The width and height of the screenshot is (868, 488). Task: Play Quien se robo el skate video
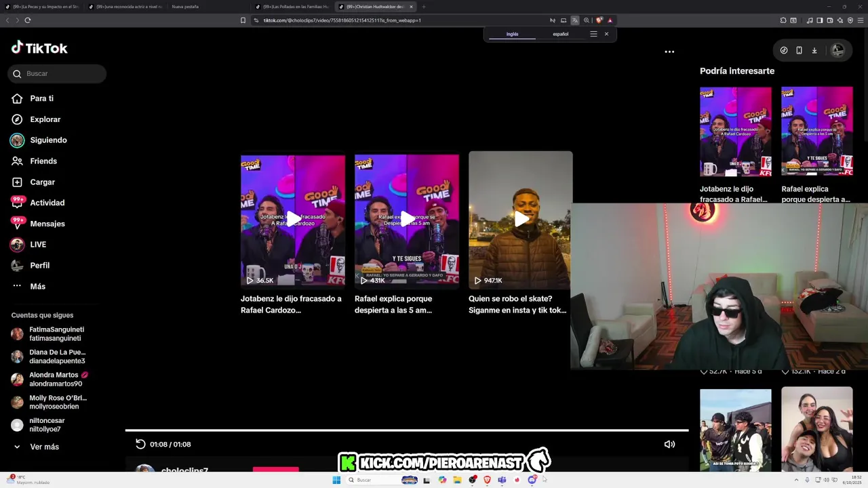tap(521, 220)
